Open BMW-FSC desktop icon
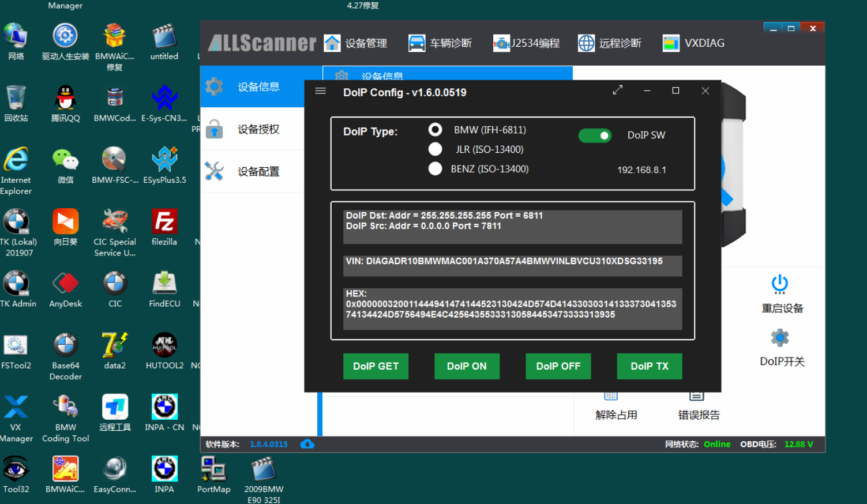This screenshot has width=867, height=504. click(115, 166)
